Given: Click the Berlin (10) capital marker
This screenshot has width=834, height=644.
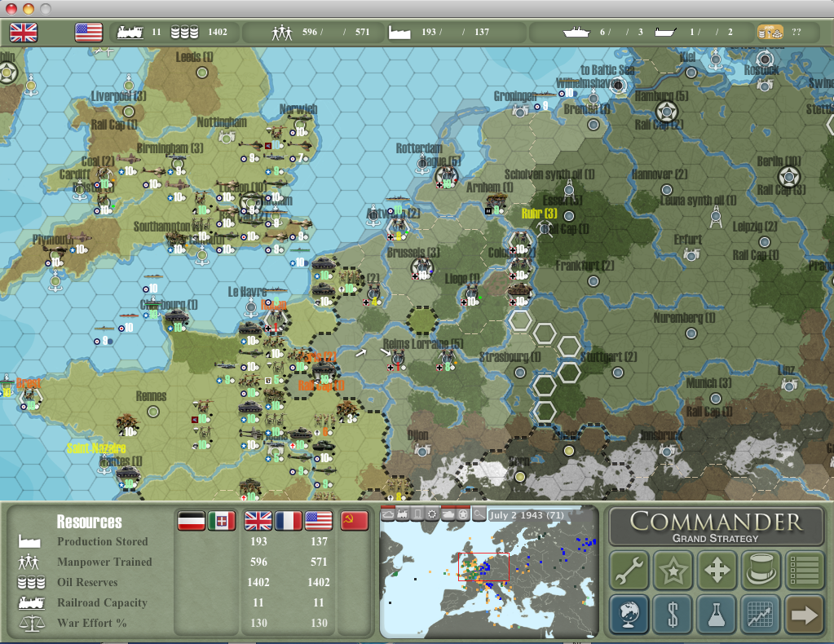Looking at the screenshot, I should tap(789, 176).
